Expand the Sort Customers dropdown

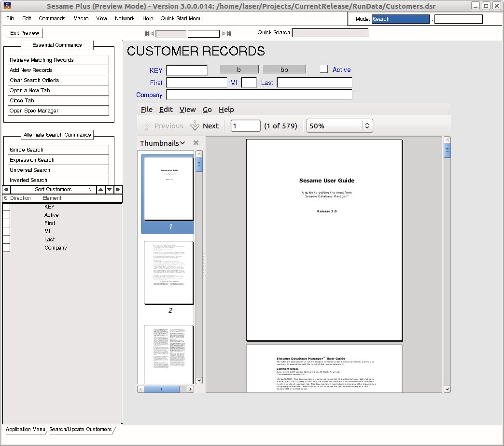[91, 190]
